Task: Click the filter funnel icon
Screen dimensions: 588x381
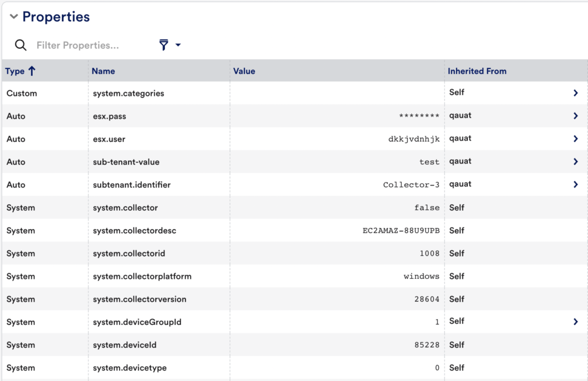Action: 164,45
